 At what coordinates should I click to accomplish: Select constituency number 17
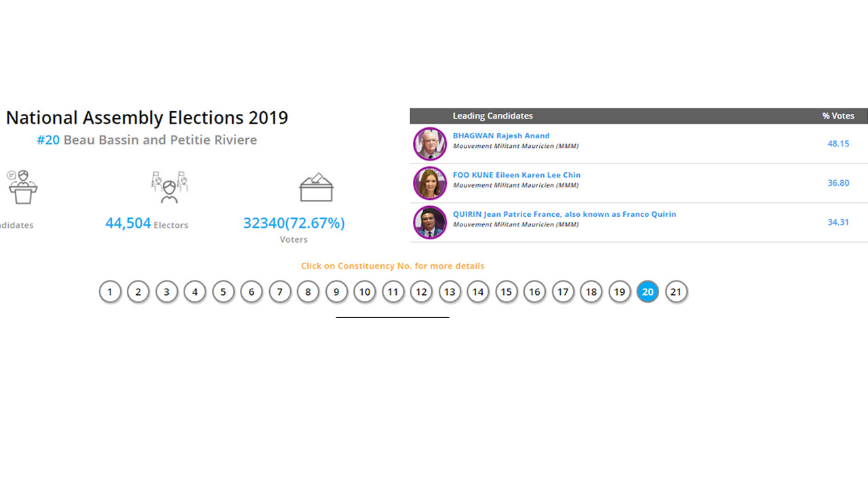(563, 292)
